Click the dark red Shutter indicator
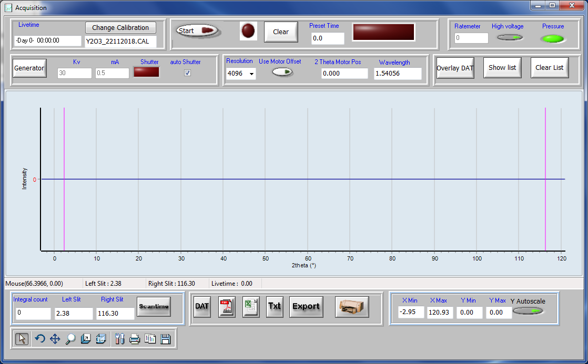 point(146,72)
